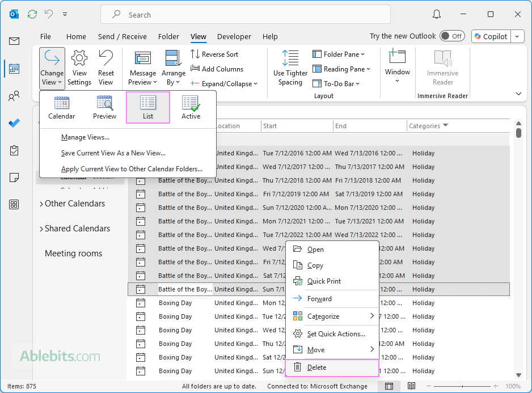Expand the Other Calendars group

pos(41,204)
